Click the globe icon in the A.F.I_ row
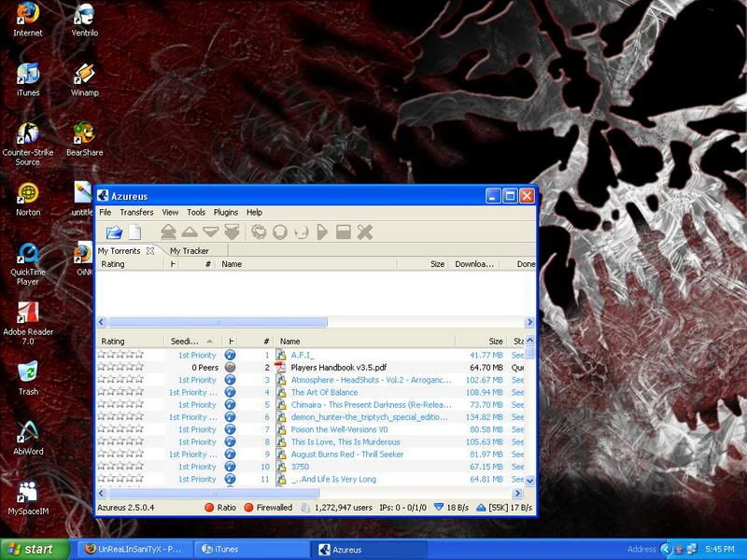Image resolution: width=747 pixels, height=560 pixels. (230, 355)
